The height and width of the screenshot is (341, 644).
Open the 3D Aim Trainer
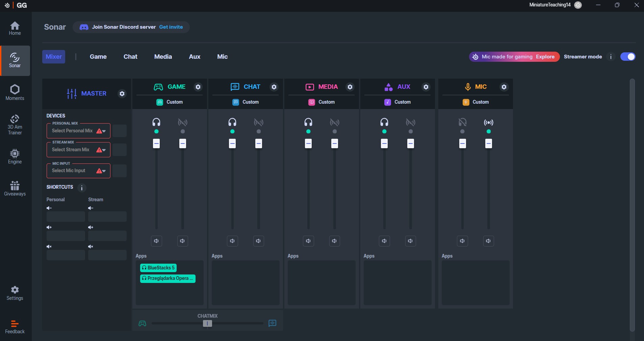click(x=15, y=125)
